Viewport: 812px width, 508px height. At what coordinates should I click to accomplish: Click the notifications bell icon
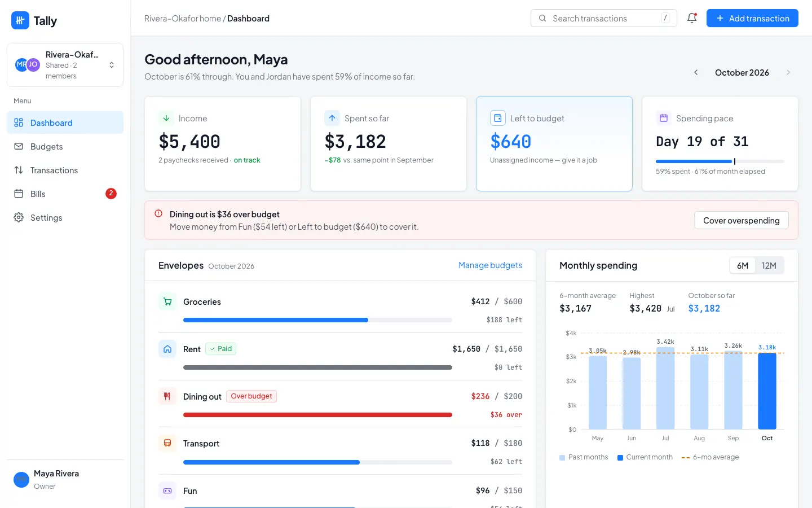tap(692, 18)
